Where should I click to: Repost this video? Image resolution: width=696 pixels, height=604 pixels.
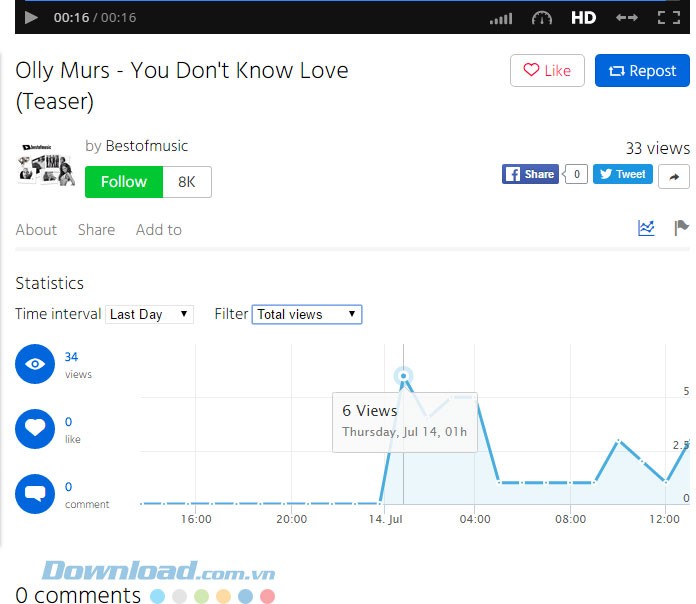(642, 71)
